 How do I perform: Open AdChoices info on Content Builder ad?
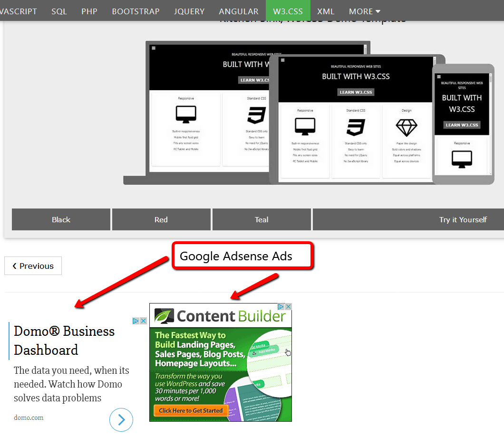[x=281, y=307]
